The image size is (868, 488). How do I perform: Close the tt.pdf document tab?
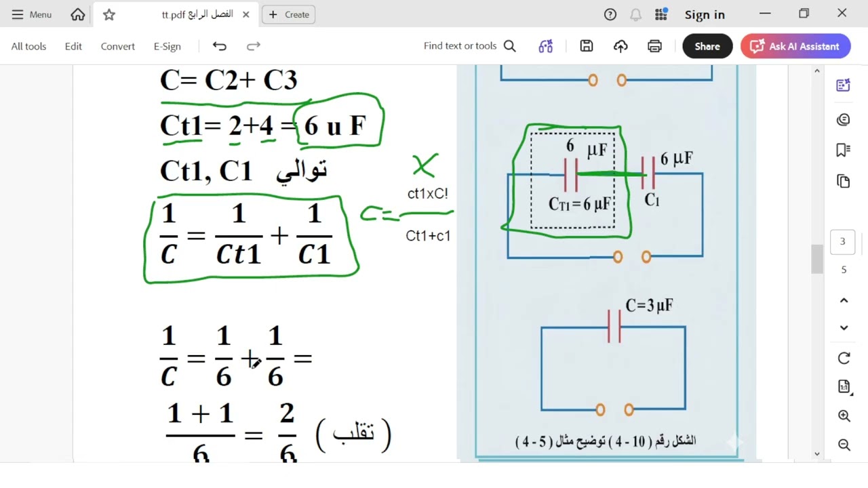(245, 14)
